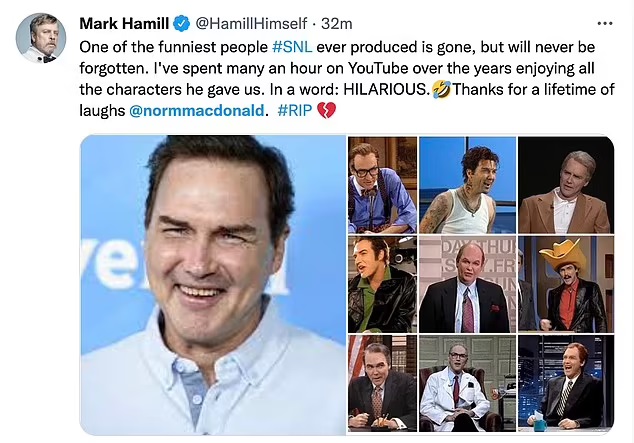Open thumbnail of seated man in white coat
This screenshot has height=443, width=634.
(x=464, y=383)
